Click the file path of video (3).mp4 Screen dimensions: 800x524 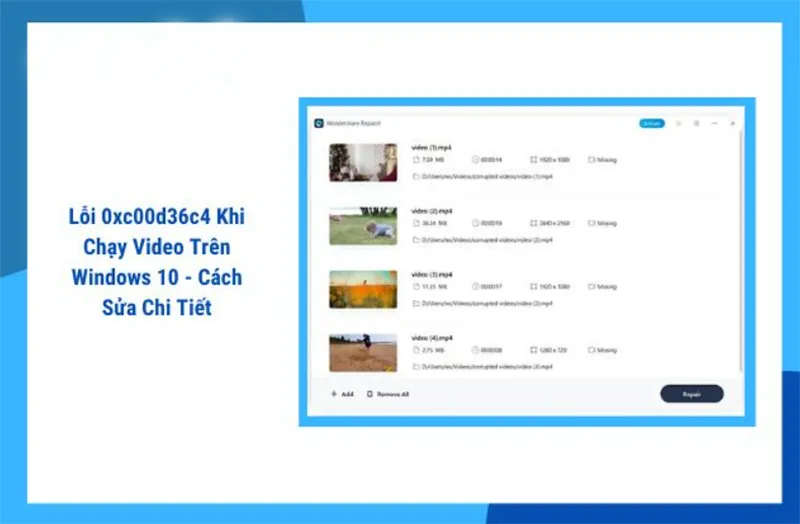(487, 304)
